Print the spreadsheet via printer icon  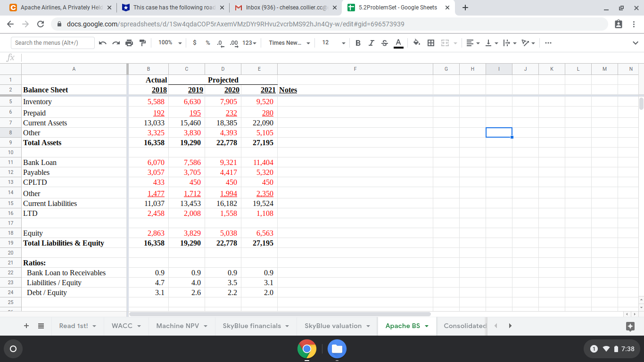(x=129, y=43)
